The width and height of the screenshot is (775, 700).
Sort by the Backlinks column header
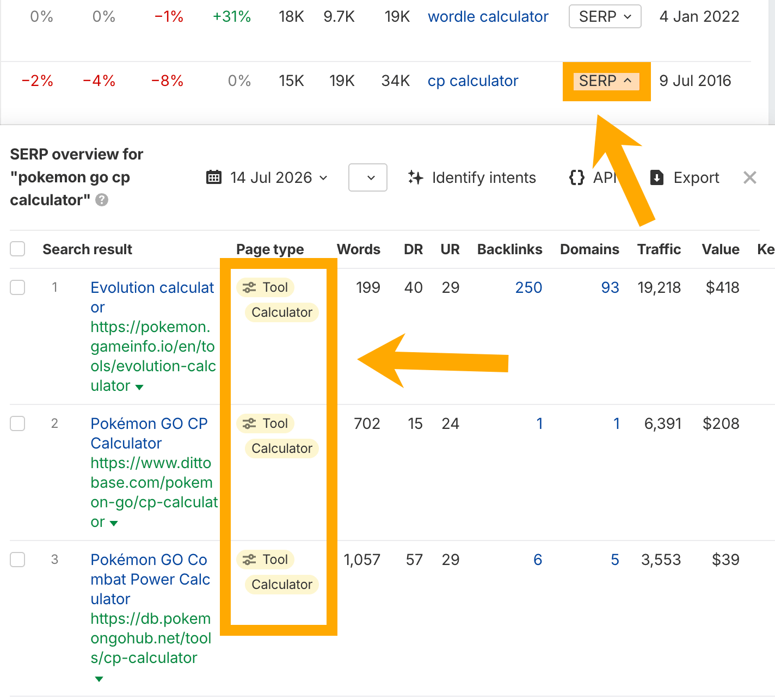[510, 249]
